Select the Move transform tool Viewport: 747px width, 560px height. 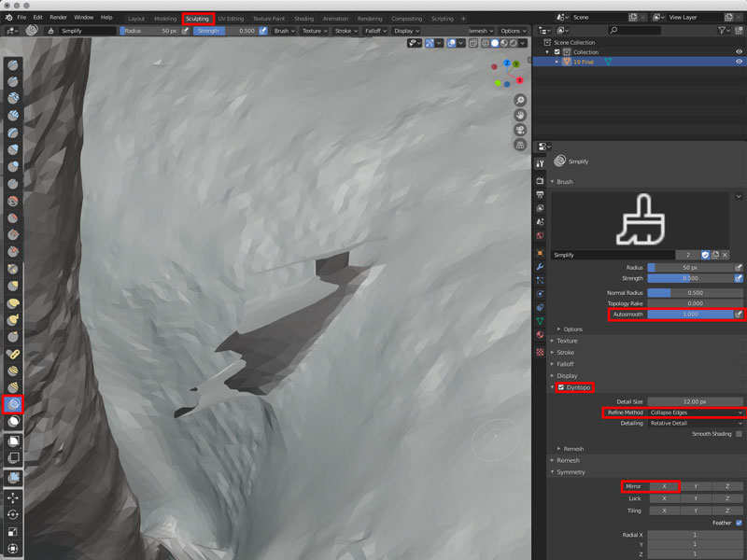coord(14,498)
